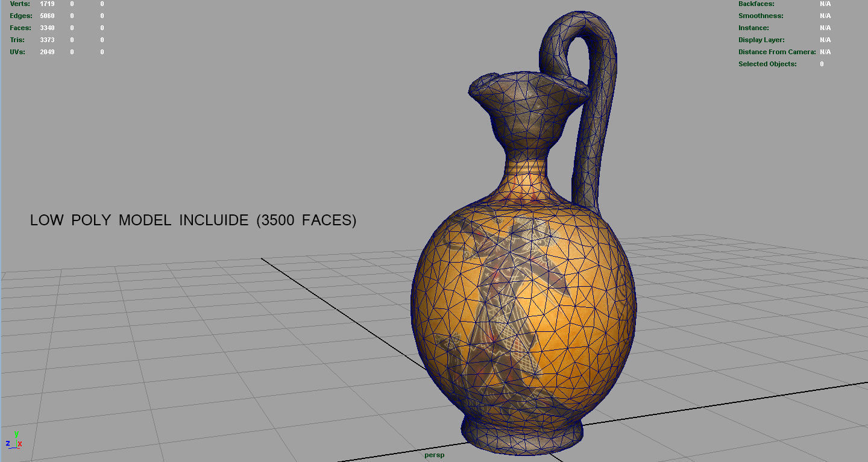Click the Instance label
868x462 pixels.
pyautogui.click(x=753, y=28)
